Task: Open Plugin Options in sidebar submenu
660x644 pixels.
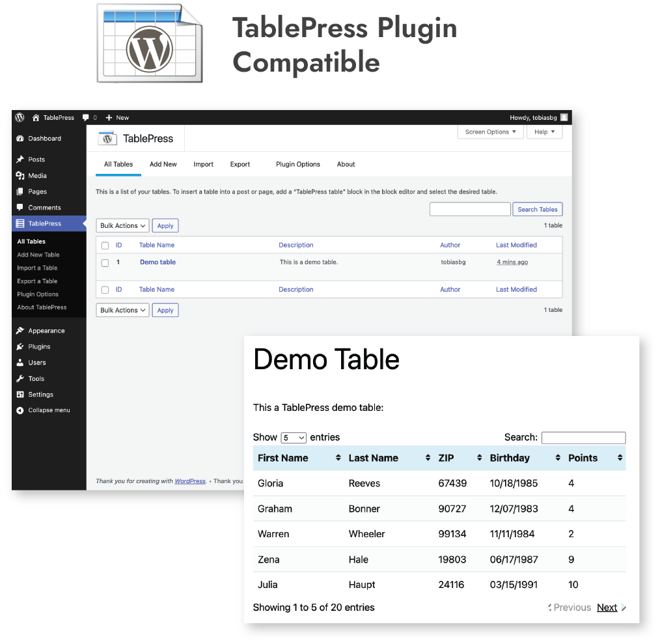Action: tap(38, 294)
